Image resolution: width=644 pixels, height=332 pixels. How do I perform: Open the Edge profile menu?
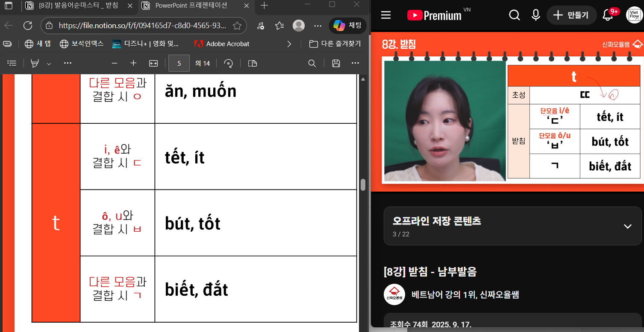tap(299, 26)
